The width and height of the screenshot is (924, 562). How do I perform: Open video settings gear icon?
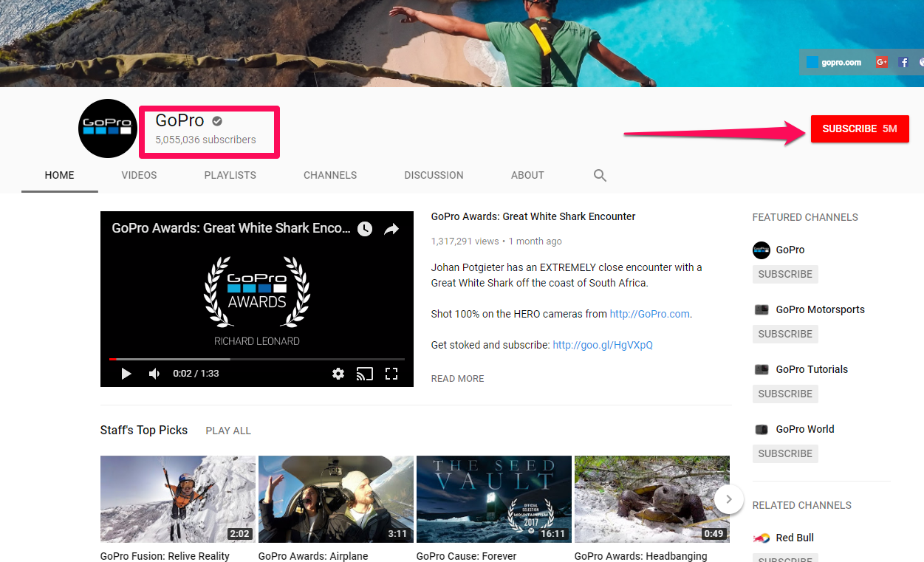(x=338, y=374)
